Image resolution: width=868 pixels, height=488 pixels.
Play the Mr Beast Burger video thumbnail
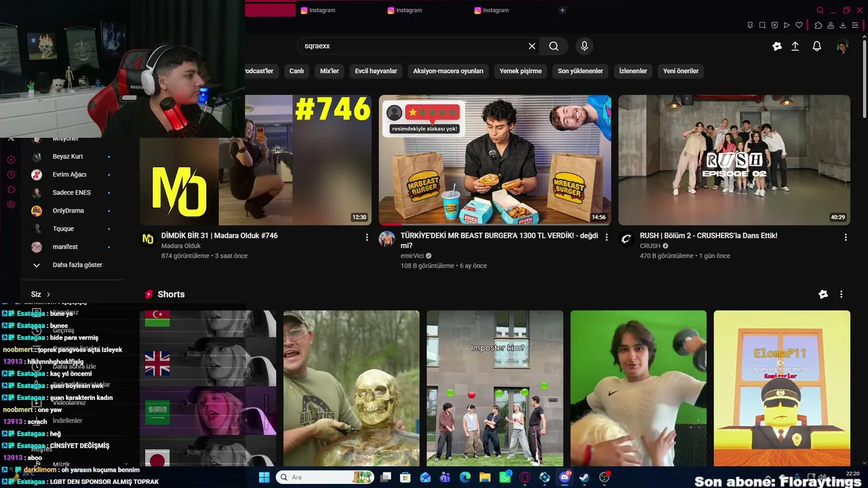[x=495, y=160]
